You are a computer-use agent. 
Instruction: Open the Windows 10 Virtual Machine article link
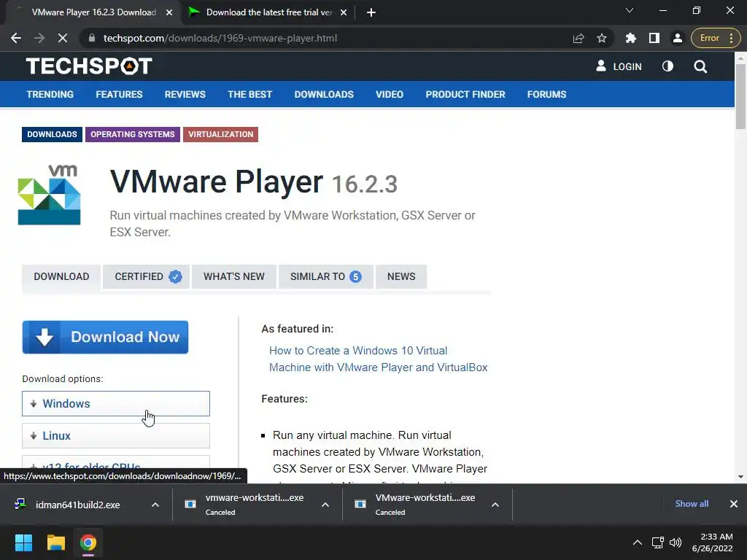click(379, 359)
